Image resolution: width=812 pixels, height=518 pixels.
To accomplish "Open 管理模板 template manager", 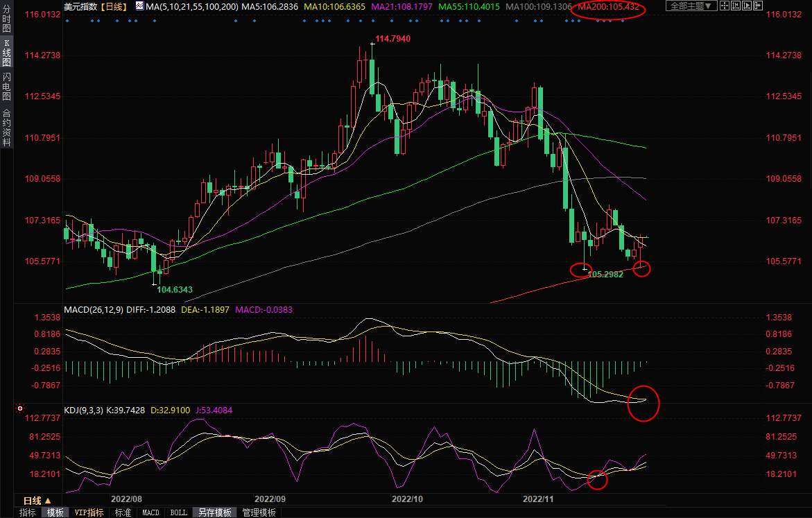I will [x=259, y=512].
